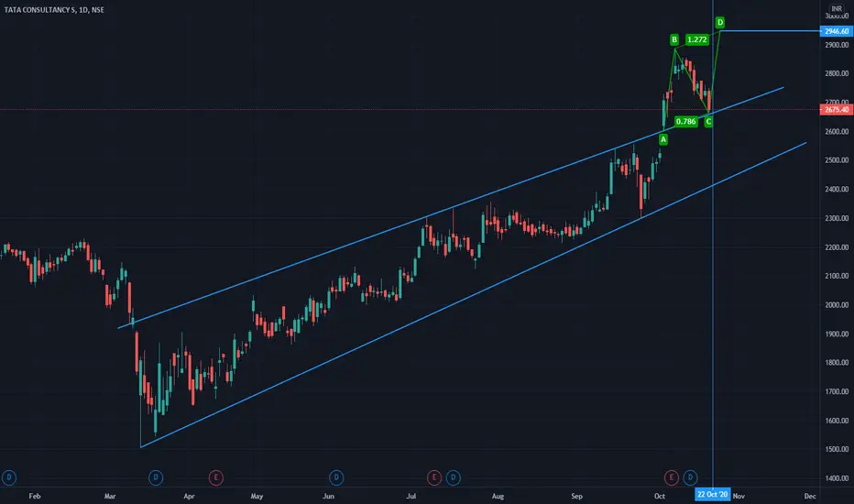Click the 0.786 ratio label
The image size is (854, 504).
pos(685,122)
